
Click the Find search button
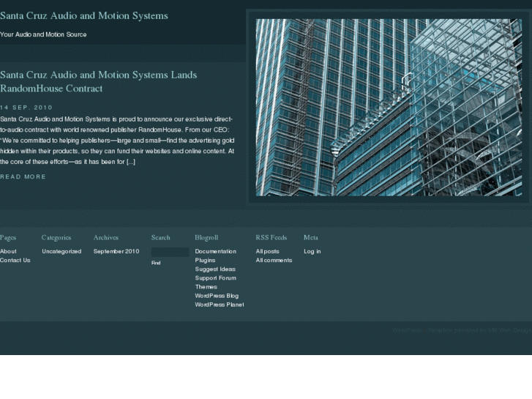[x=156, y=263]
